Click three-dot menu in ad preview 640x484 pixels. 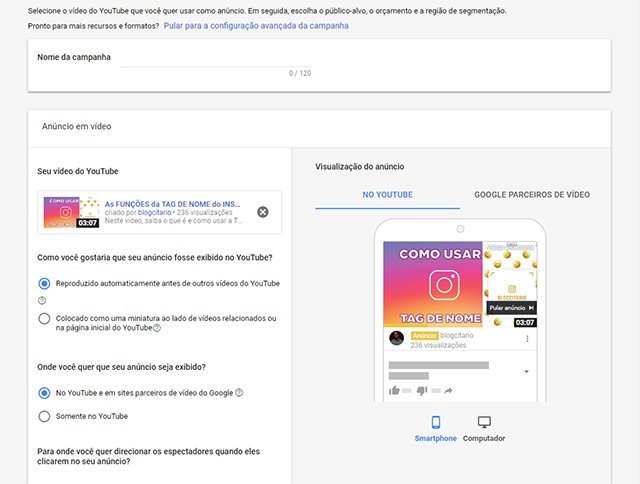(x=527, y=339)
